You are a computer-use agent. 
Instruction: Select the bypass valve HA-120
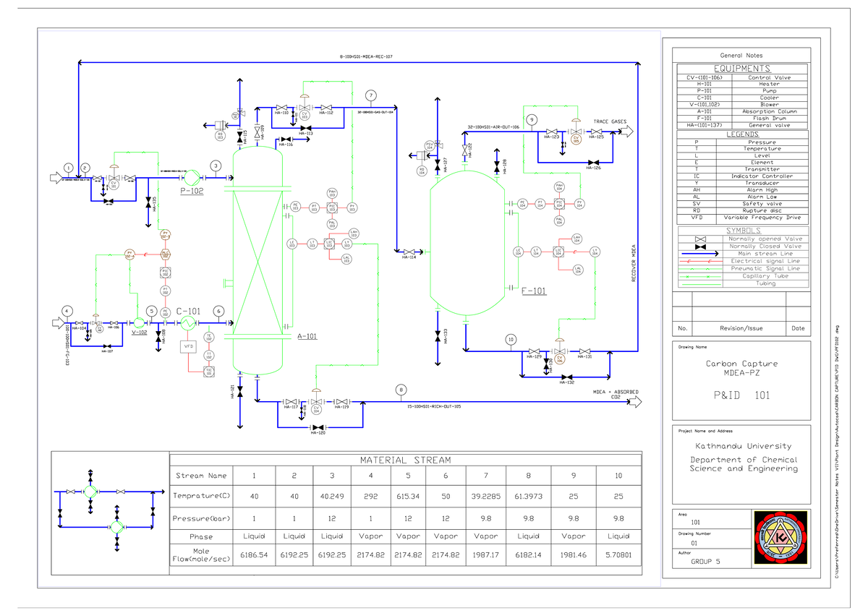coord(318,426)
